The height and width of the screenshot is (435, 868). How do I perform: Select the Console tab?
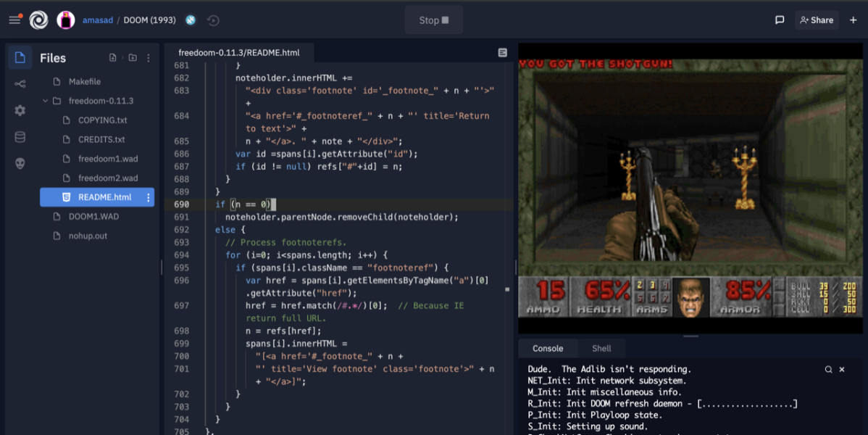(x=548, y=349)
